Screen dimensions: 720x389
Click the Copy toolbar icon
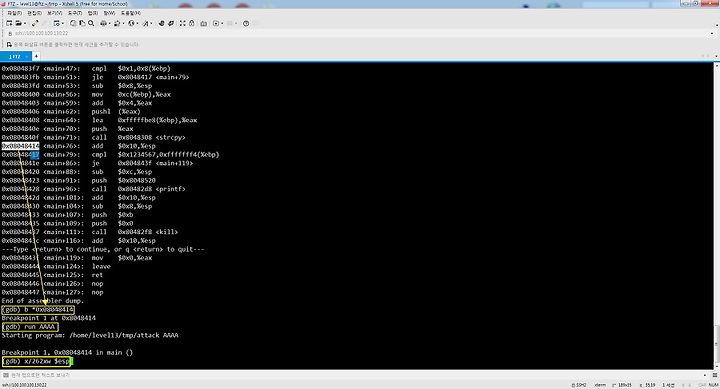click(73, 23)
